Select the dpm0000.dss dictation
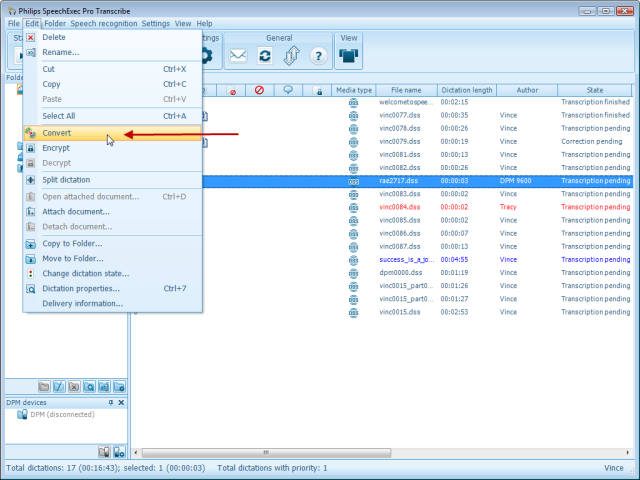Viewport: 640px width, 480px height. click(x=400, y=273)
